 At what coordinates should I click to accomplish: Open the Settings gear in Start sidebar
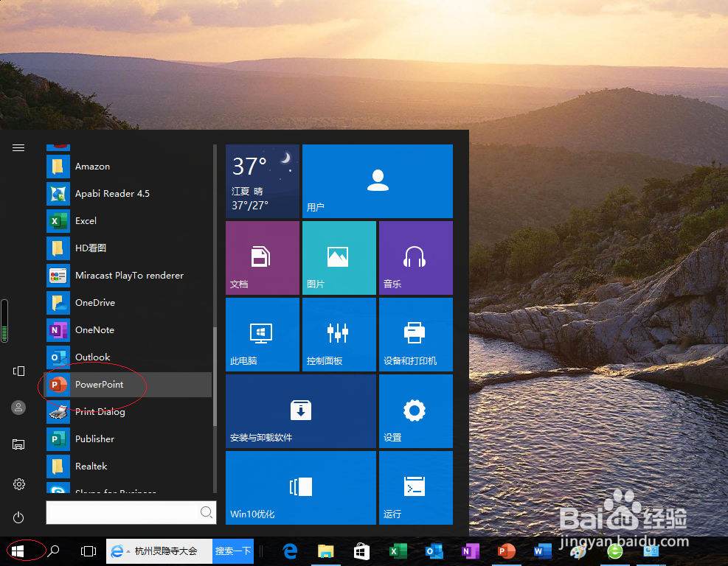[18, 484]
